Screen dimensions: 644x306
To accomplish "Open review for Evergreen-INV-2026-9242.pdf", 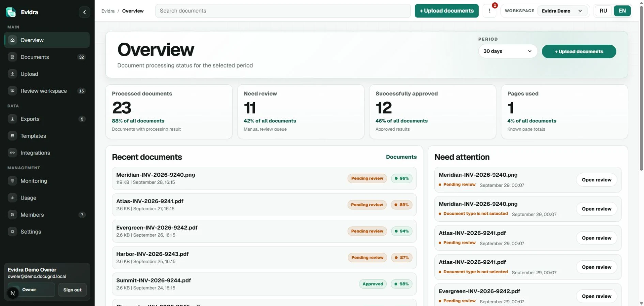I will 597,296.
